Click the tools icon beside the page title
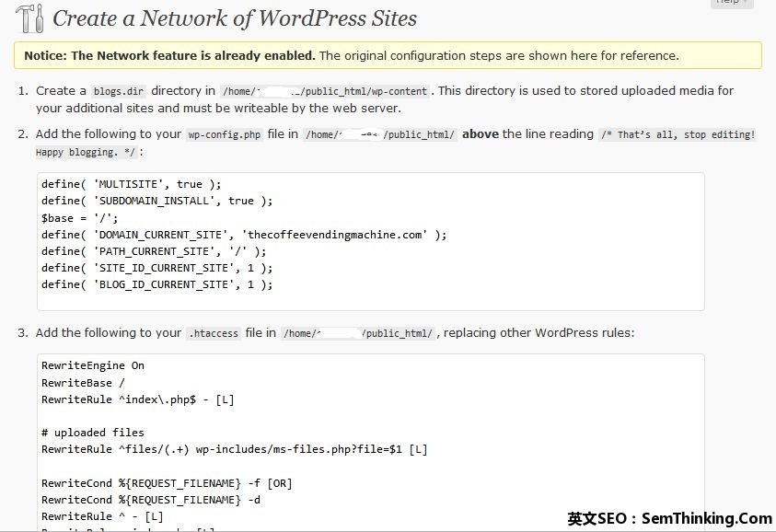Viewport: 776px width, 532px height. pos(29,18)
